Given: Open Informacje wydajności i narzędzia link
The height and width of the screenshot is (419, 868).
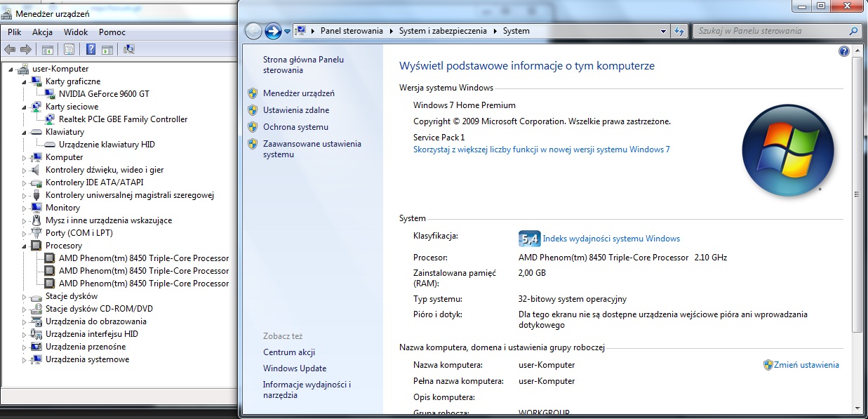Looking at the screenshot, I should (307, 390).
